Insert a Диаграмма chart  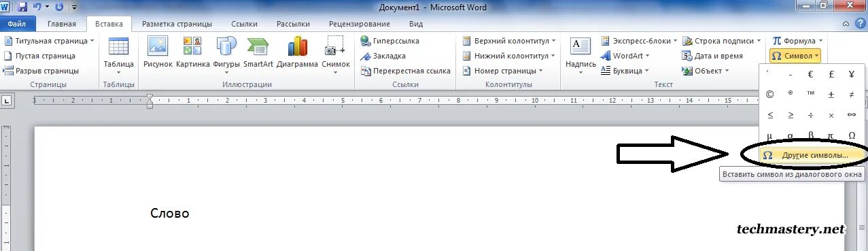(297, 53)
